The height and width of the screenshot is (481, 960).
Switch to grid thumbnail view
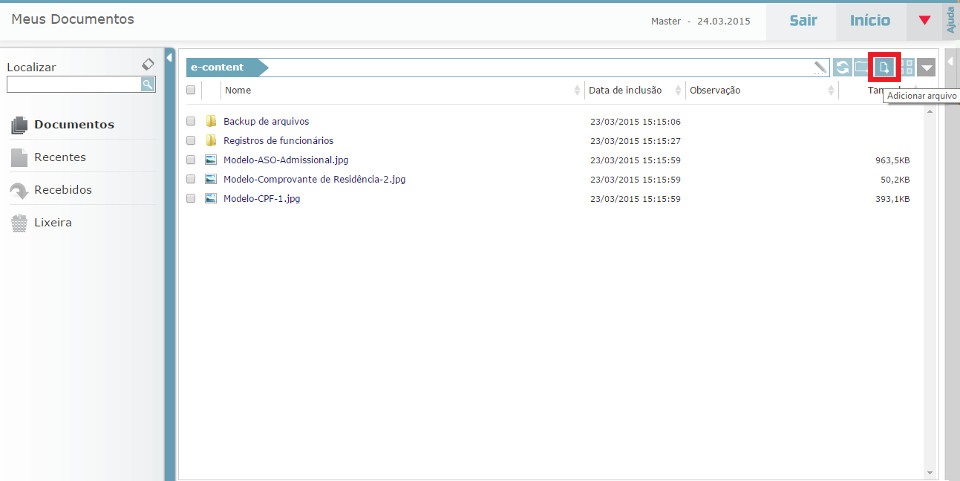(907, 67)
